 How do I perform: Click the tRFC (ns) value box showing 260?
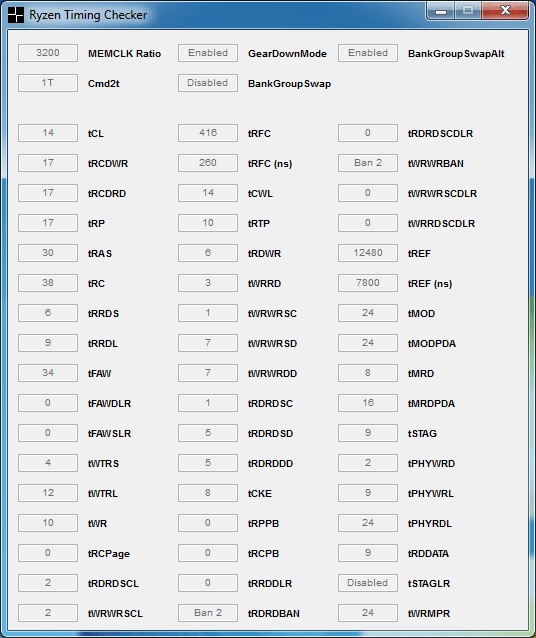tap(208, 163)
